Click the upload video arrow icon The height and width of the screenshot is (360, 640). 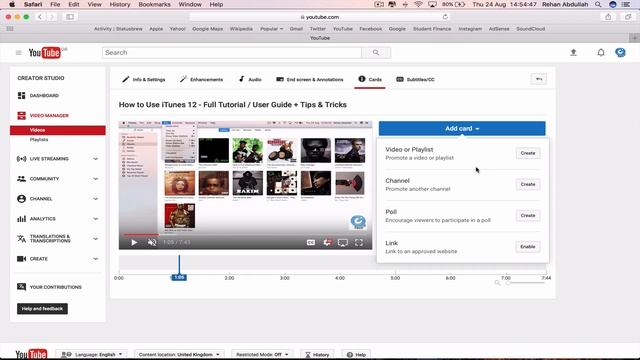[573, 53]
